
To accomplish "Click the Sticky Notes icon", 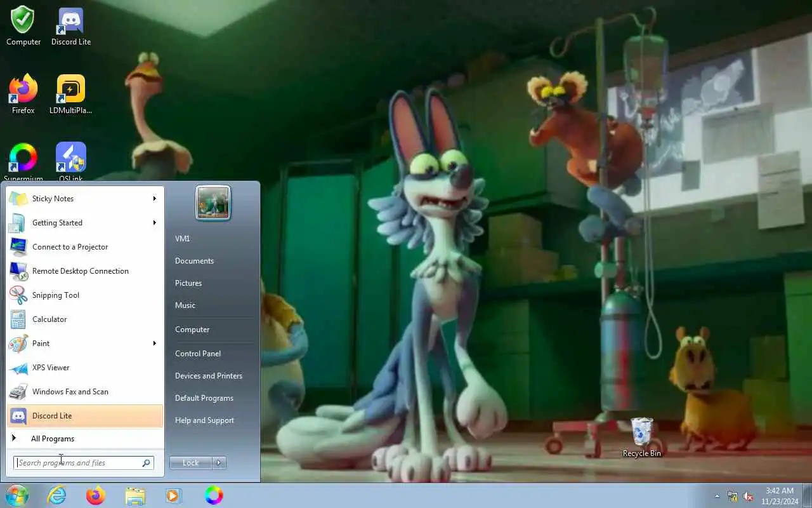I will (18, 199).
